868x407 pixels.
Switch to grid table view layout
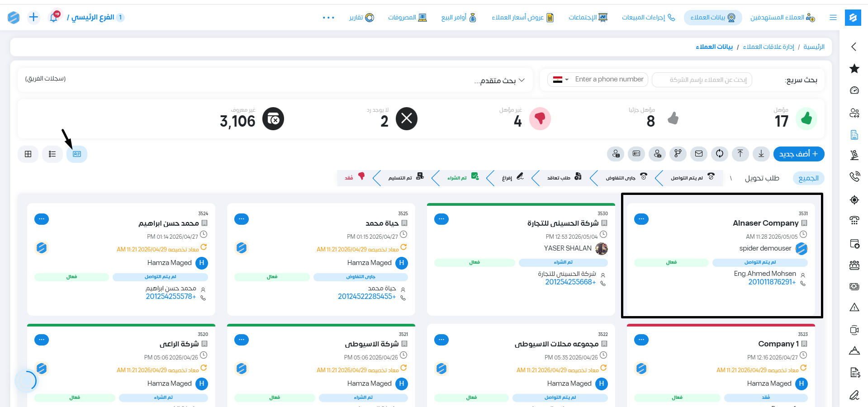click(28, 154)
